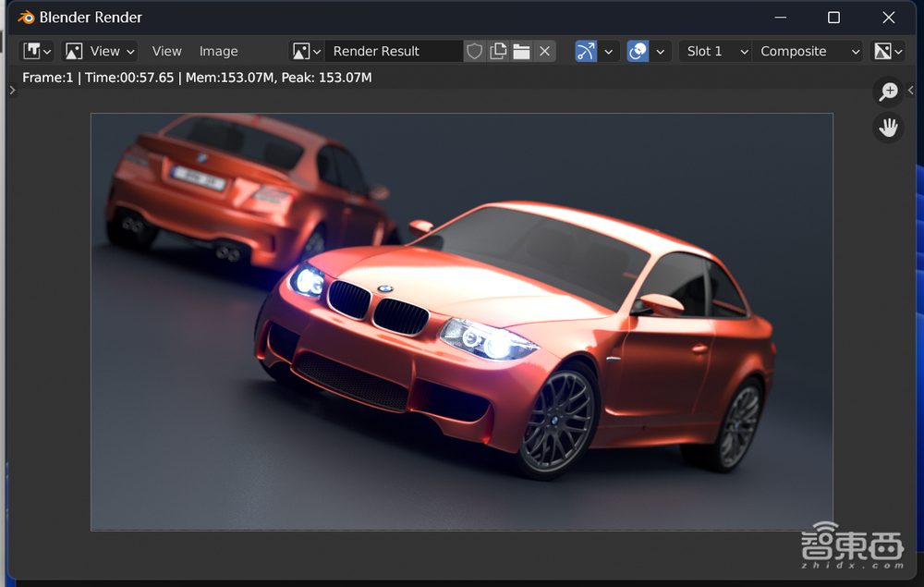This screenshot has height=587, width=924.
Task: Open the Image menu
Action: (218, 52)
